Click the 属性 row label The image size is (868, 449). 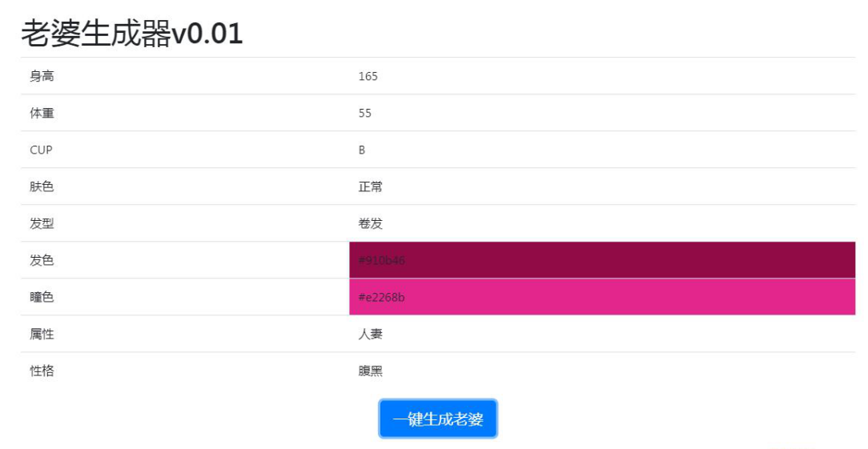click(x=42, y=335)
